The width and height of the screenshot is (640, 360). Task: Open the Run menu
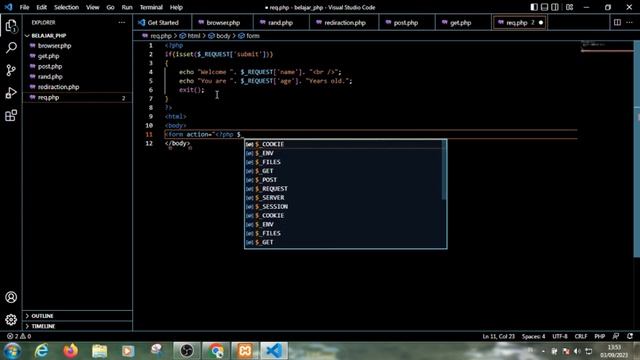127,7
